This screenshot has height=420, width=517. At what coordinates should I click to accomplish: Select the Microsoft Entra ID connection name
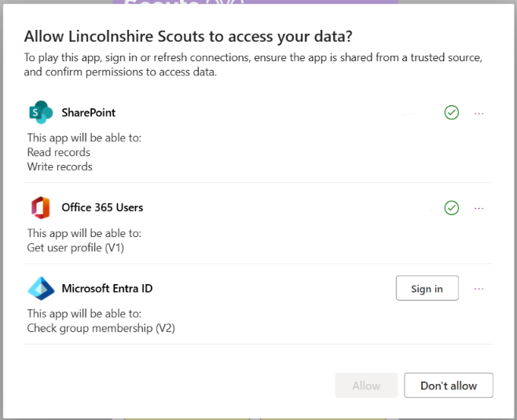pyautogui.click(x=107, y=289)
